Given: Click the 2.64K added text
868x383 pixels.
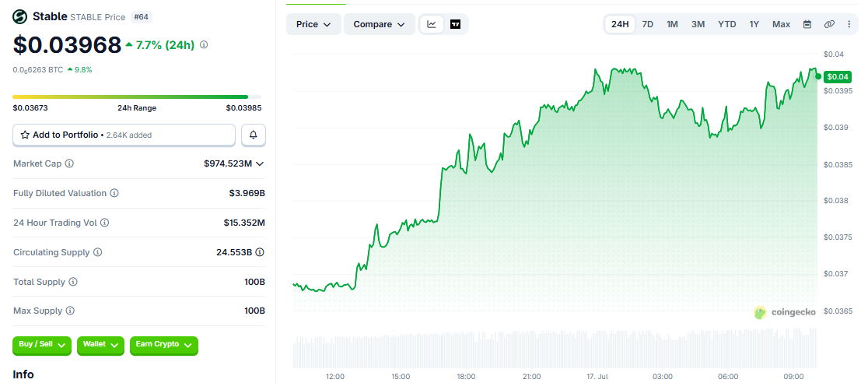Looking at the screenshot, I should [128, 135].
